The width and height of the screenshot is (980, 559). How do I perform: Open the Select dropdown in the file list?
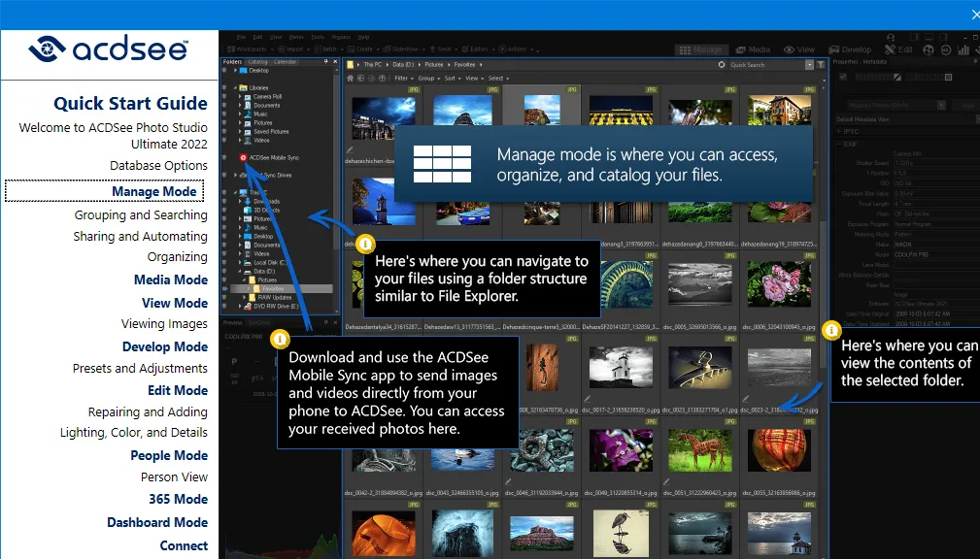498,78
